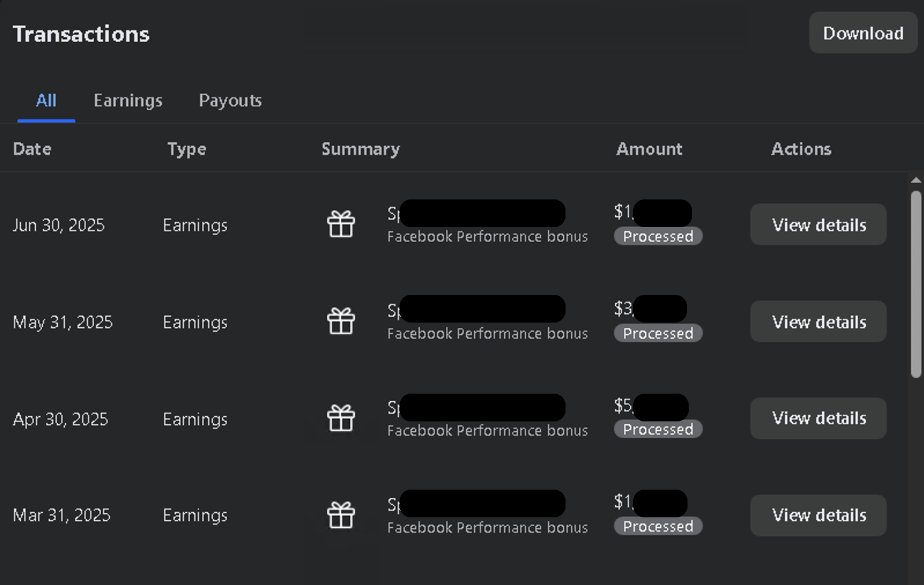
Task: Click the Amount column header
Action: 649,149
